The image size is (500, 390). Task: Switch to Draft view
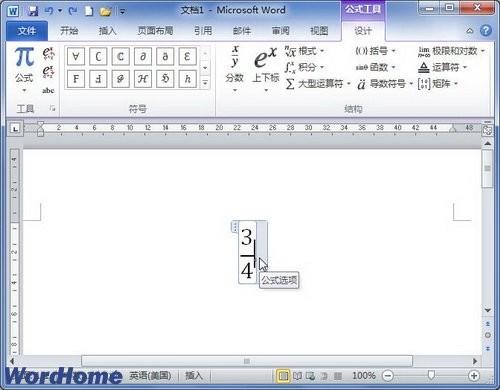(338, 376)
